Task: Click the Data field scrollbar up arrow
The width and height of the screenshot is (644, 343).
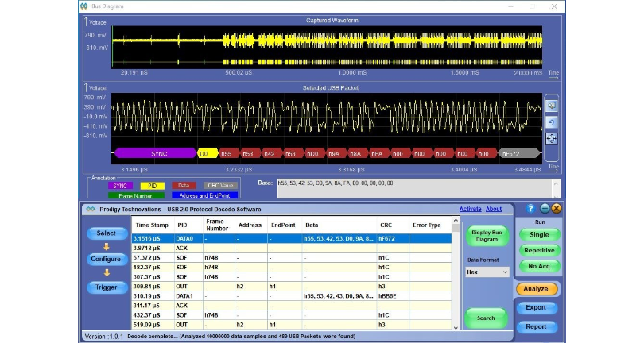Action: [556, 184]
